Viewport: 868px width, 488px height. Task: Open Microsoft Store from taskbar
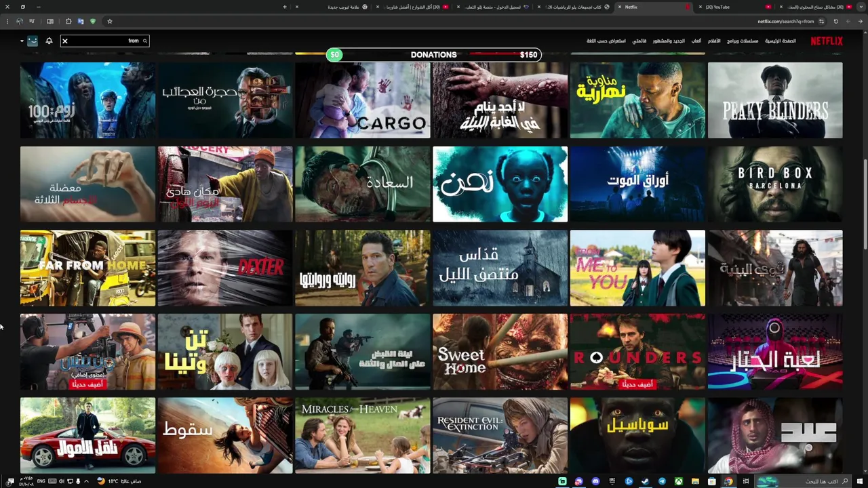[711, 481]
